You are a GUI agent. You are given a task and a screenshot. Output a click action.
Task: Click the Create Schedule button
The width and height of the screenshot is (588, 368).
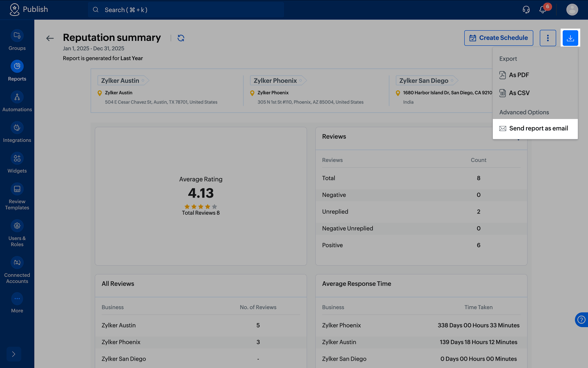pos(499,38)
